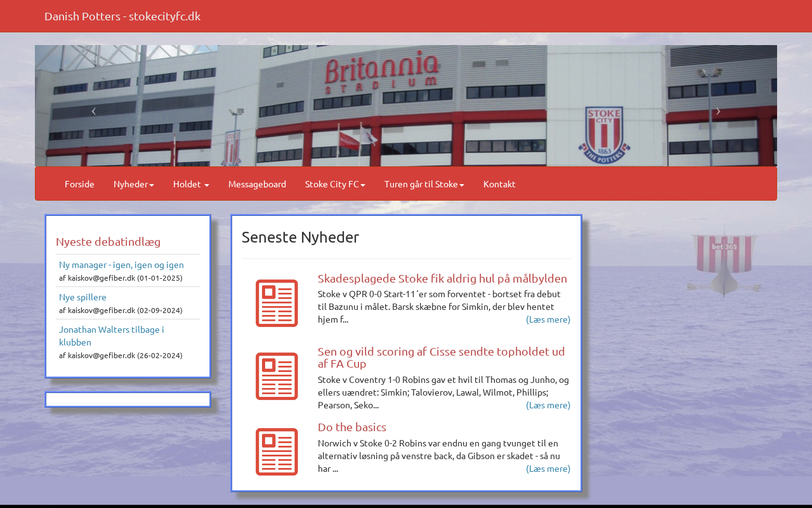The height and width of the screenshot is (508, 812).
Task: Click the author line dated 02-09-2024
Action: coord(121,311)
